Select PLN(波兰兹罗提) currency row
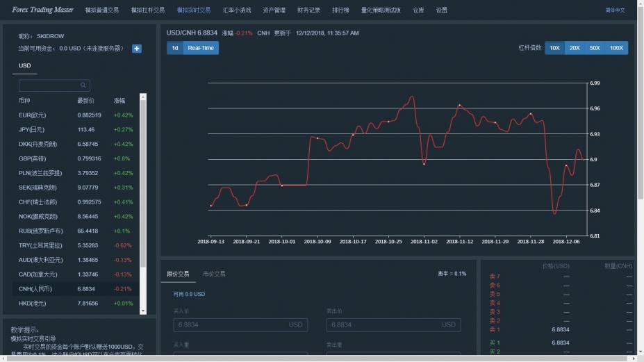Image resolution: width=644 pixels, height=362 pixels. tap(76, 173)
